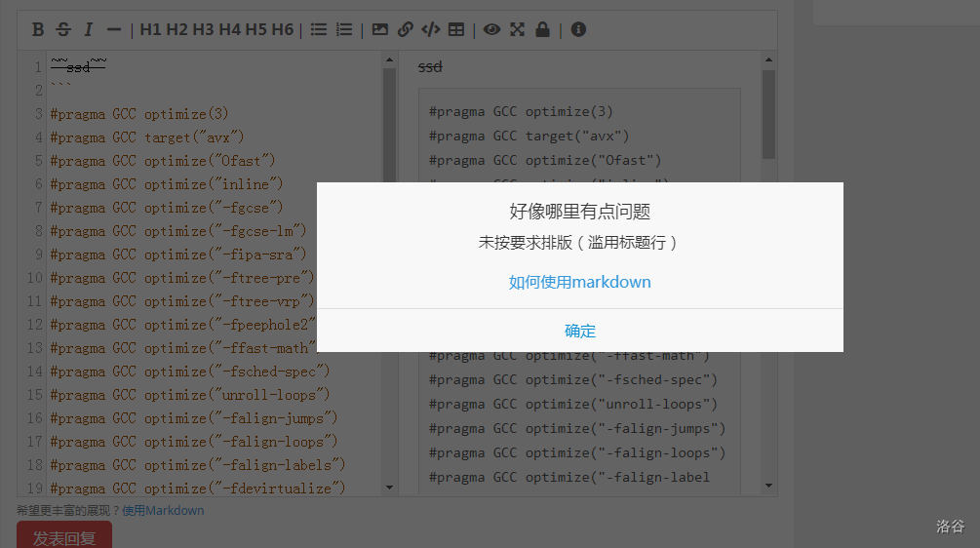The width and height of the screenshot is (980, 548).
Task: Insert horizontal rule
Action: [x=114, y=29]
